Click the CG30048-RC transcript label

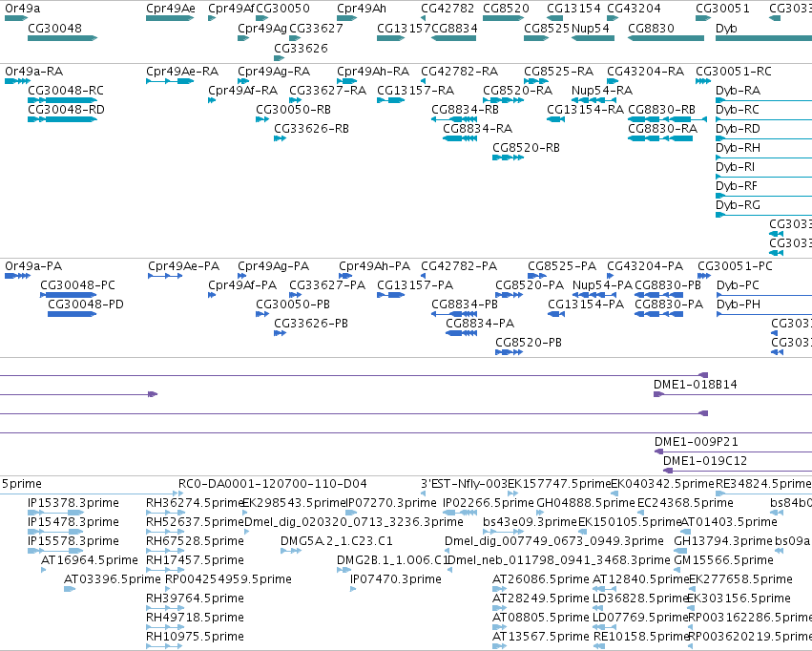pyautogui.click(x=66, y=90)
